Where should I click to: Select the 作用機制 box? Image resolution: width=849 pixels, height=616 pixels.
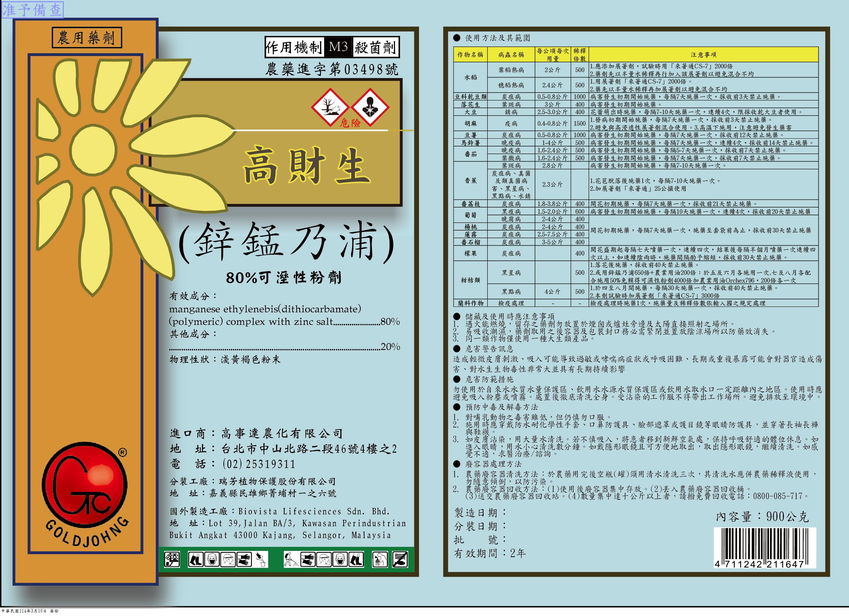[294, 47]
